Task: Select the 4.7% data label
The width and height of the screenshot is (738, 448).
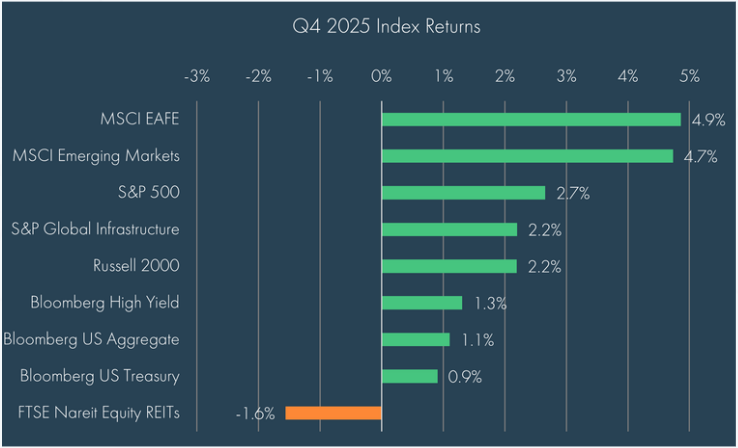Action: pyautogui.click(x=700, y=157)
